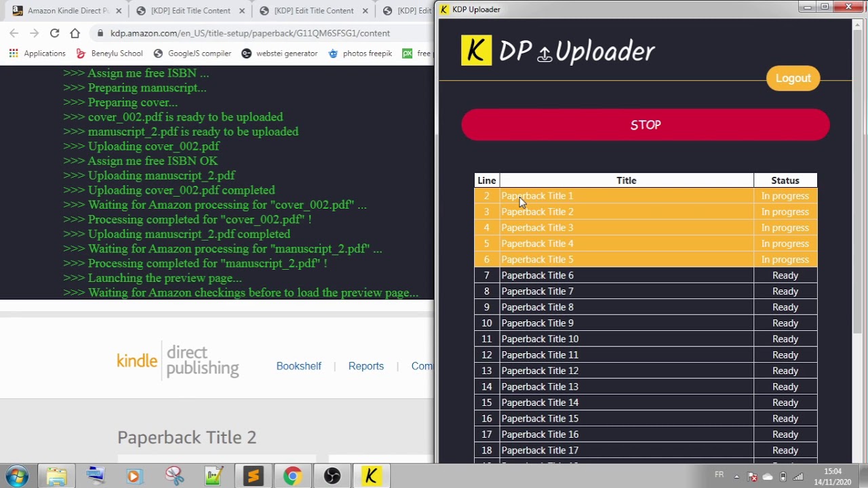Switch to KDP Uploader taskbar icon

pyautogui.click(x=371, y=476)
